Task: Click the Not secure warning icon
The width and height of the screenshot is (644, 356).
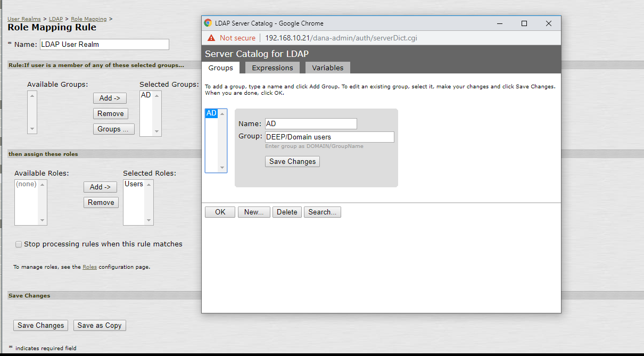Action: click(211, 38)
